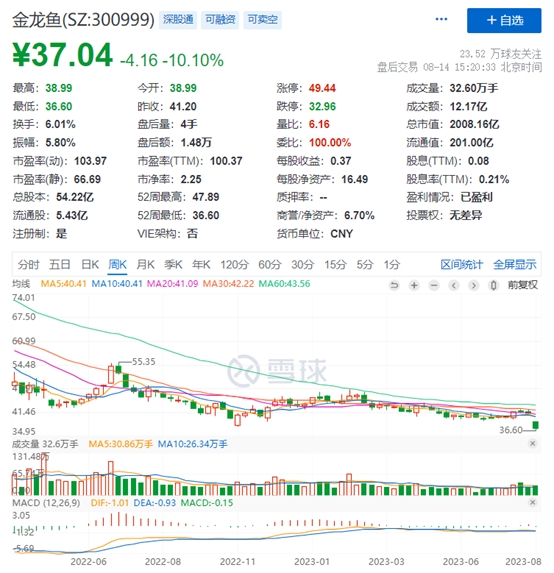
Task: Click the 可融资 tag
Action: pos(220,19)
